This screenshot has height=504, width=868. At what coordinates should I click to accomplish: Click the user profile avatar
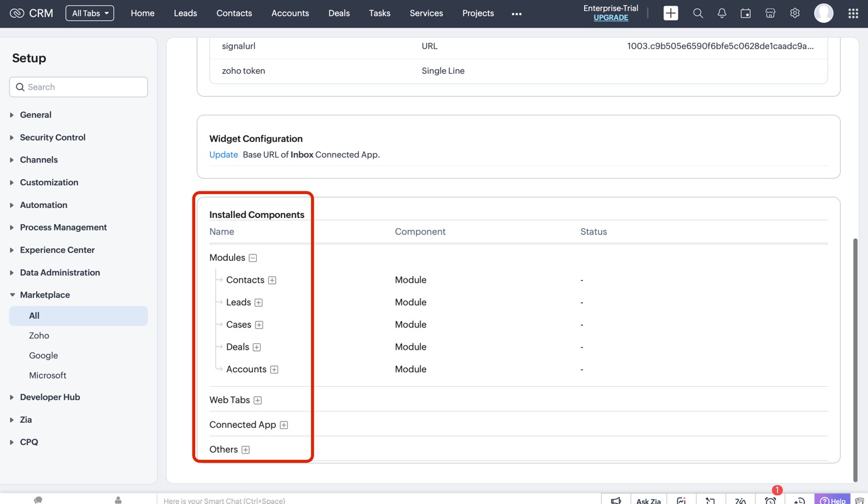point(823,13)
